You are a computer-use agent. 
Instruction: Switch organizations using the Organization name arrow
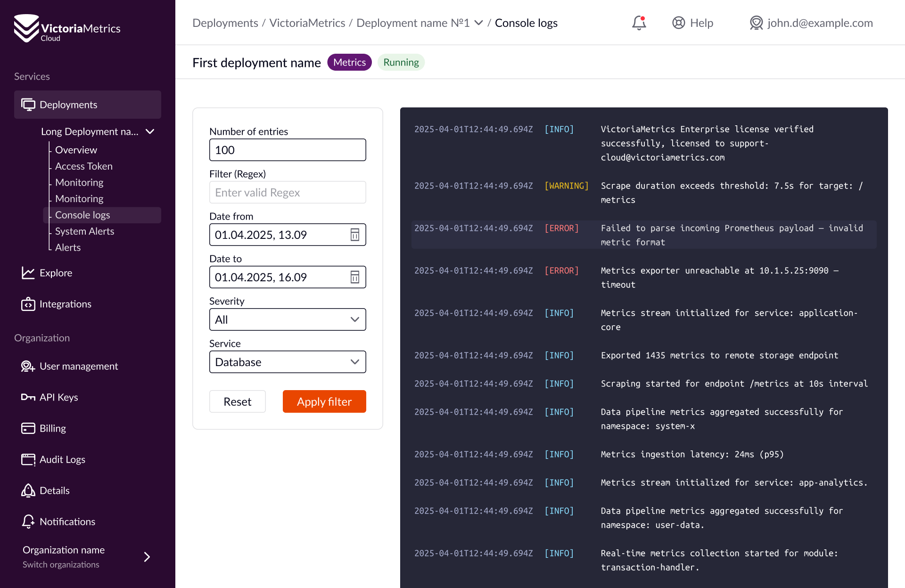[x=147, y=557]
